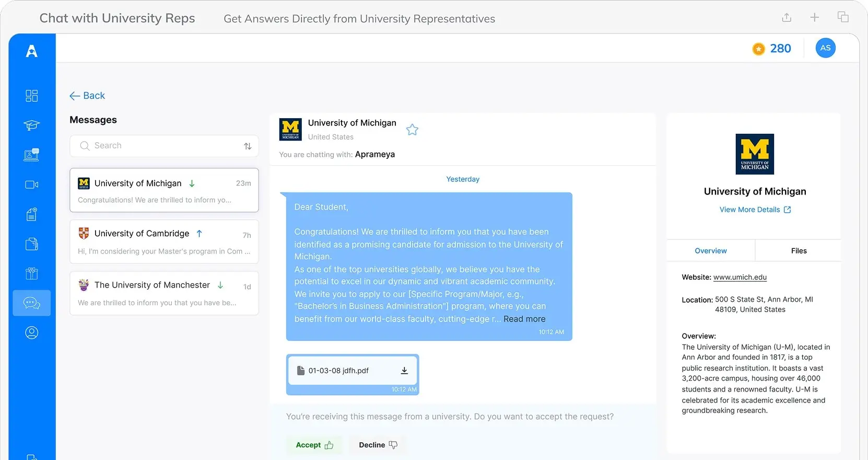Open the dashboard grid icon in sidebar

click(32, 96)
